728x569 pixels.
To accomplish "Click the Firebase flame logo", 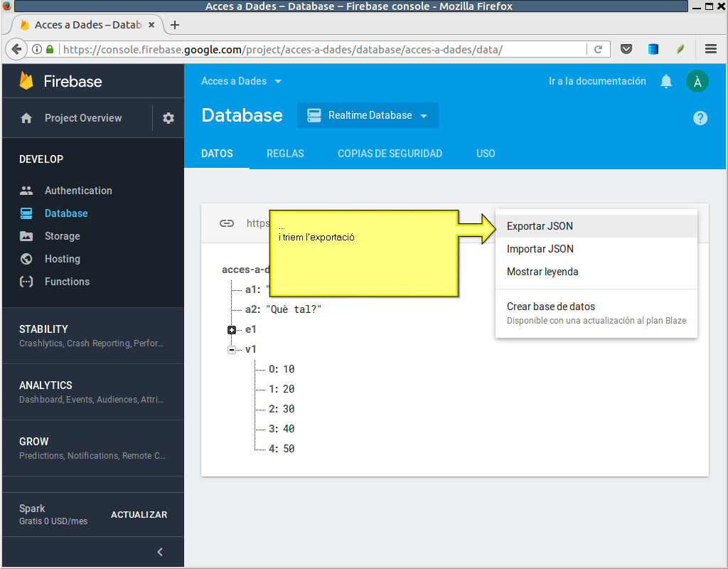I will tap(26, 81).
